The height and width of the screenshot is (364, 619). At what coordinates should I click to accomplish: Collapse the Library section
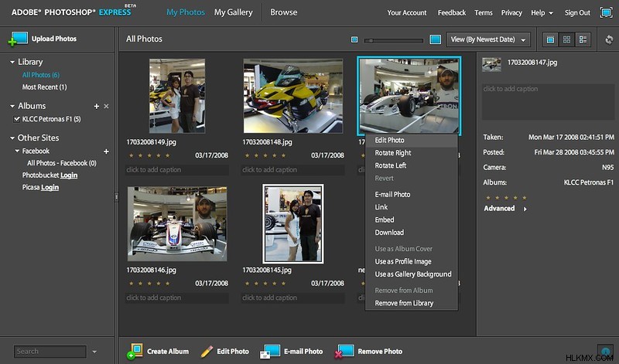[12, 62]
